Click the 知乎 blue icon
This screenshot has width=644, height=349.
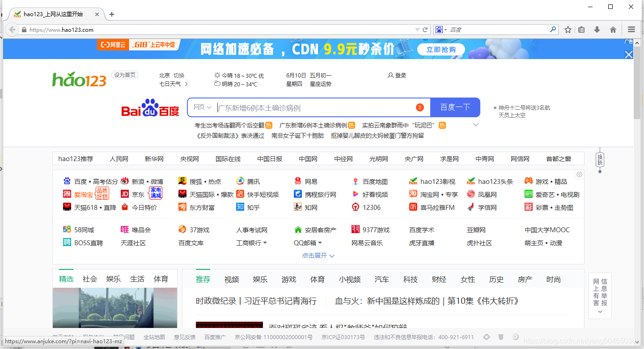[x=240, y=207]
